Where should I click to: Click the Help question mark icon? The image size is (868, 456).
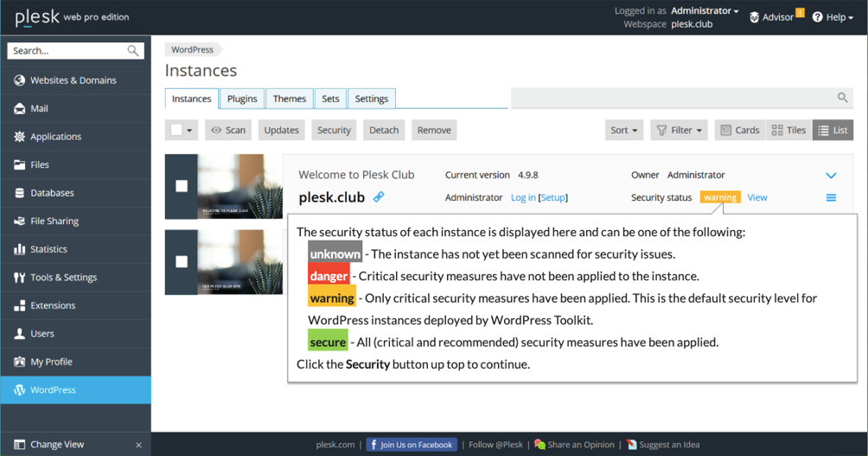pos(817,17)
